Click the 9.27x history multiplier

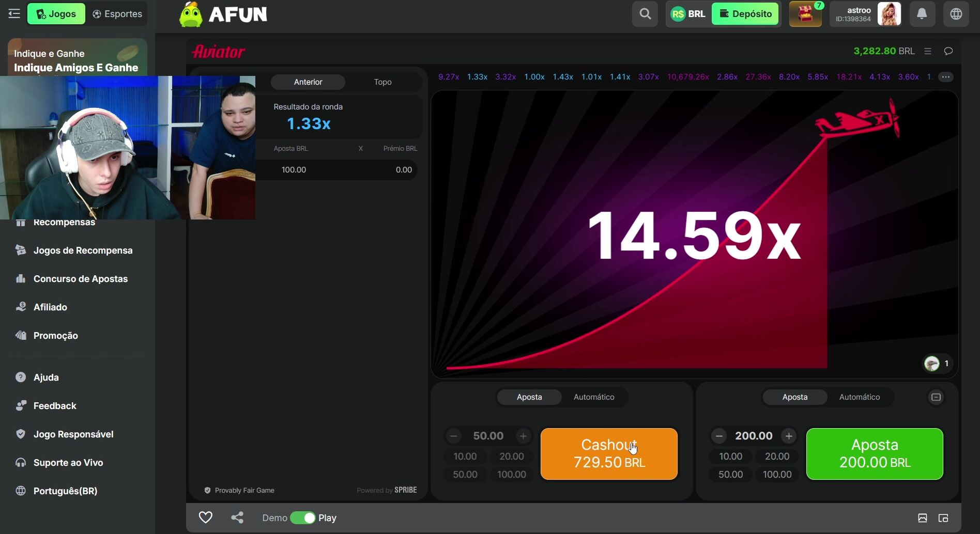[449, 77]
